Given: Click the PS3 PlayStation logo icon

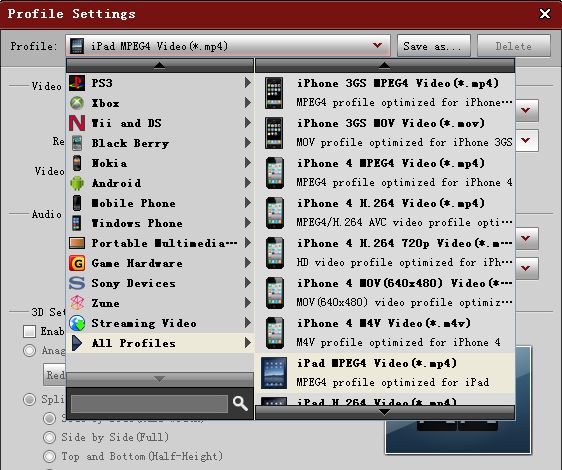Looking at the screenshot, I should pyautogui.click(x=77, y=83).
